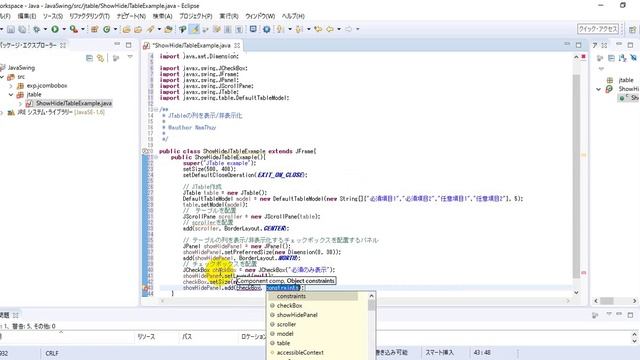This screenshot has width=640, height=360.
Task: Open the ヘルプ(H) menu
Action: pos(293,16)
